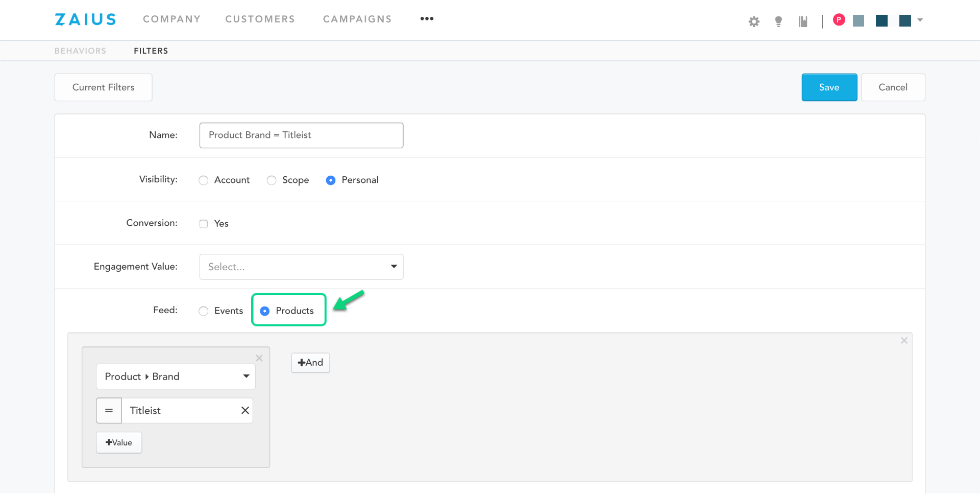
Task: Edit the filter Name input field
Action: pyautogui.click(x=301, y=135)
